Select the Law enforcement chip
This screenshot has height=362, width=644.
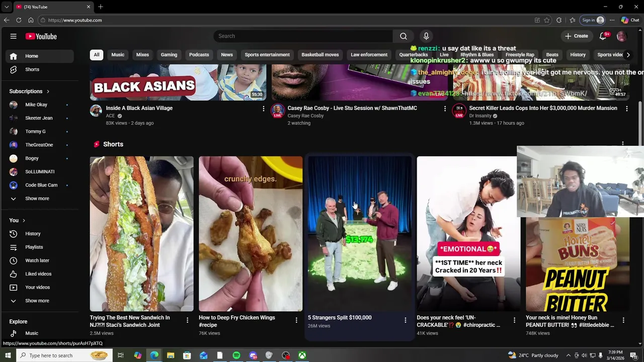click(369, 55)
